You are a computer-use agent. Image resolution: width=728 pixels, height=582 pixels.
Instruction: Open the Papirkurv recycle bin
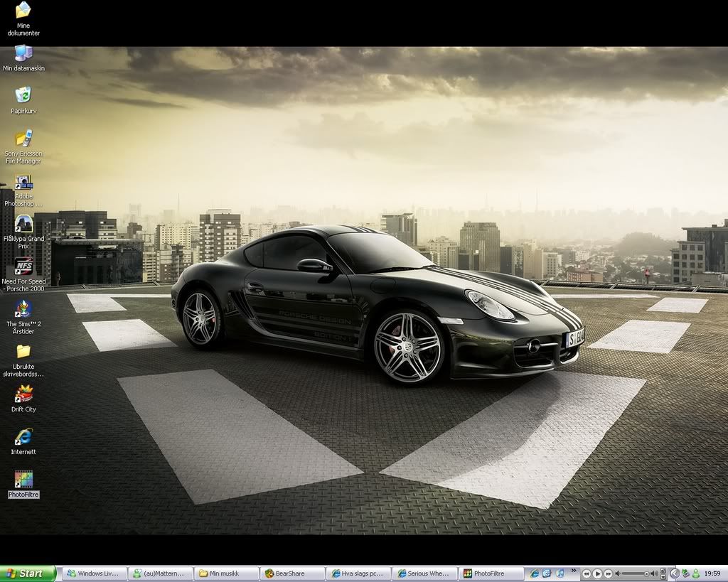pos(23,95)
